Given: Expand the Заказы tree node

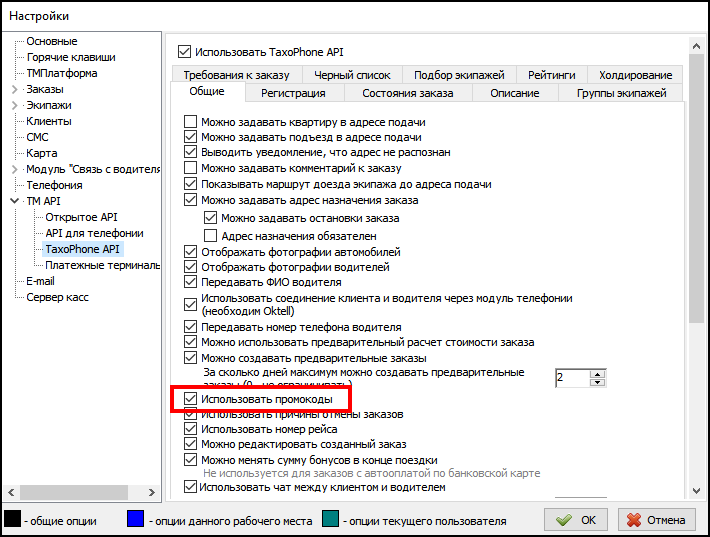Looking at the screenshot, I should [14, 89].
